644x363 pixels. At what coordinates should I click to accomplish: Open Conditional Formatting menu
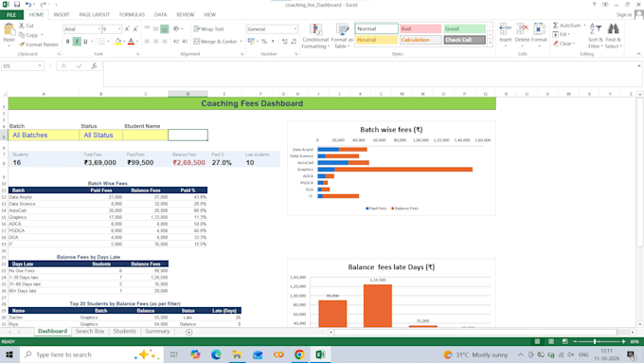315,36
